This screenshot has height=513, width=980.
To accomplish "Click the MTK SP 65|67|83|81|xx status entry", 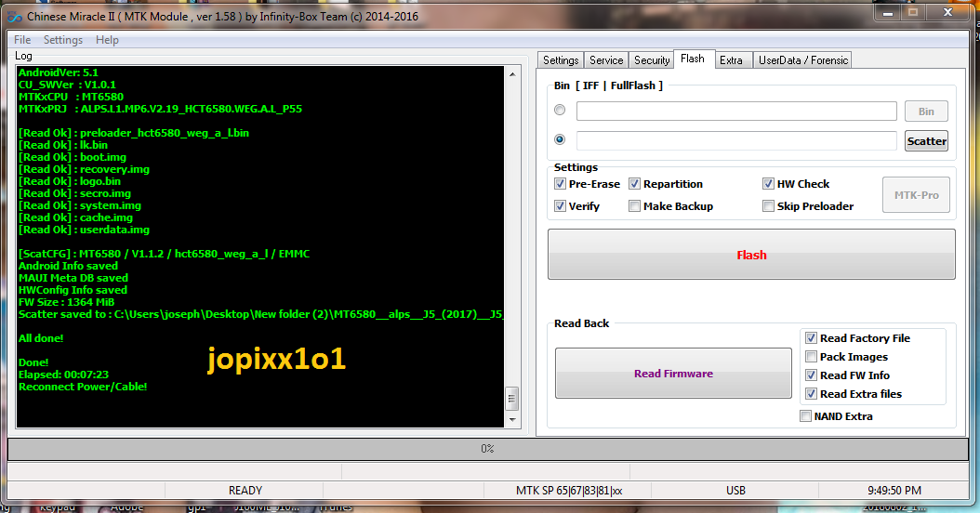I will coord(569,491).
